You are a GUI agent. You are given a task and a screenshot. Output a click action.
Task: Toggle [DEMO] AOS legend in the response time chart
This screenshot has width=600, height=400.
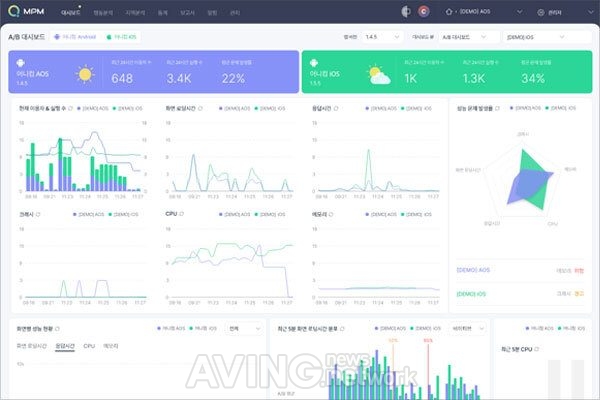[381, 108]
